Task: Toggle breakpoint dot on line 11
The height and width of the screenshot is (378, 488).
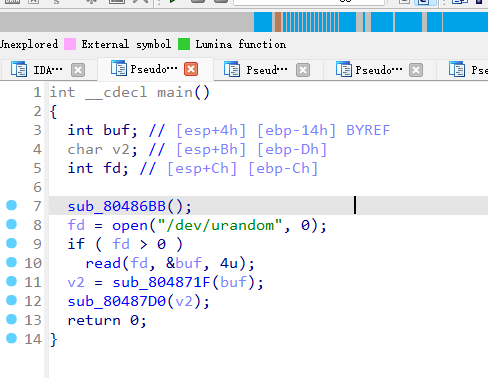Action: pyautogui.click(x=12, y=281)
